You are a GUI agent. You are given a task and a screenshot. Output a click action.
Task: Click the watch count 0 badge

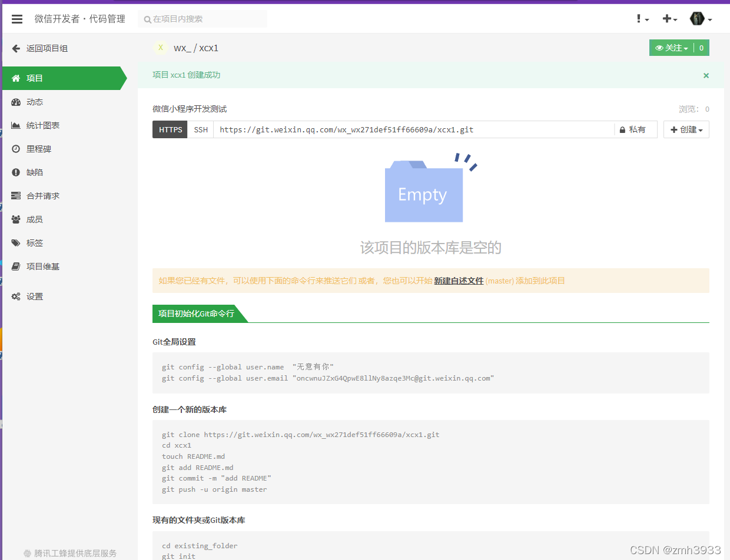click(x=702, y=48)
